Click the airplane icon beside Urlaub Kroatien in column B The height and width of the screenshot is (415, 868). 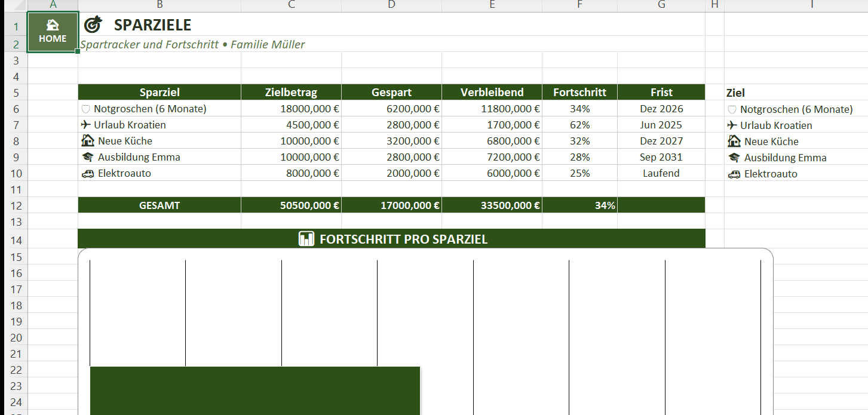click(86, 125)
